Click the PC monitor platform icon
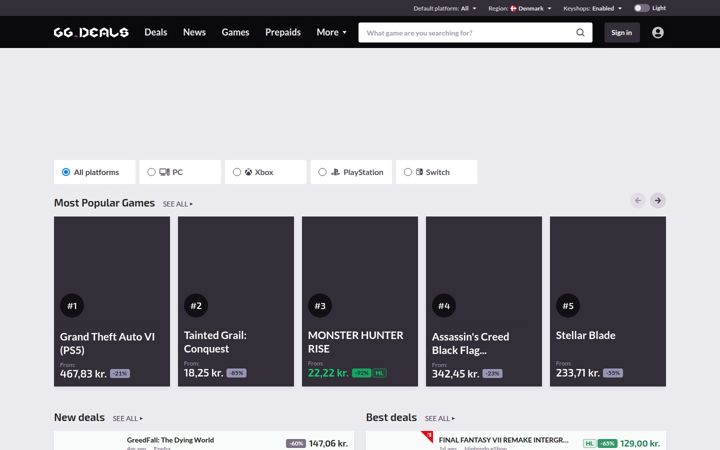This screenshot has height=450, width=720. pyautogui.click(x=164, y=172)
